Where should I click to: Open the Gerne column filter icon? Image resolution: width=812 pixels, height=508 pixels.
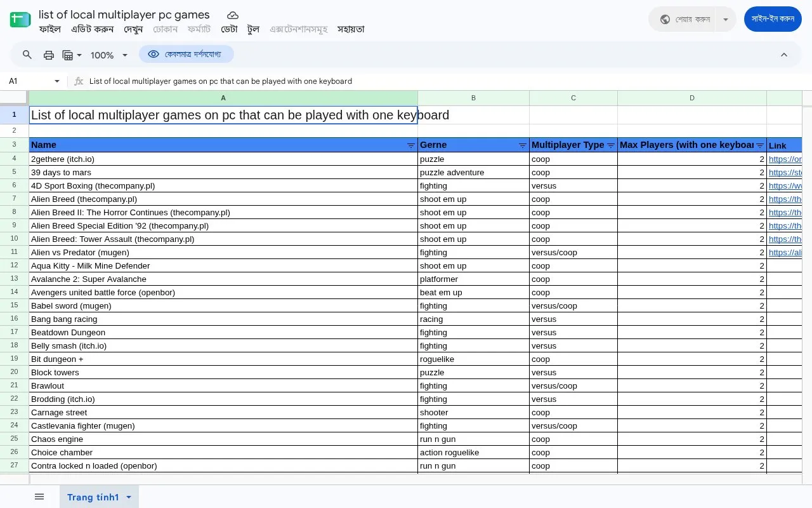click(522, 145)
